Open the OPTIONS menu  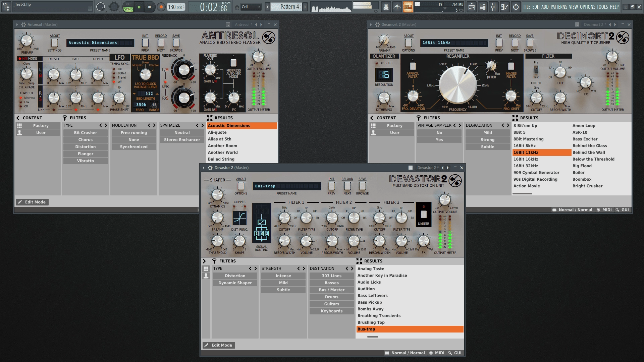588,7
